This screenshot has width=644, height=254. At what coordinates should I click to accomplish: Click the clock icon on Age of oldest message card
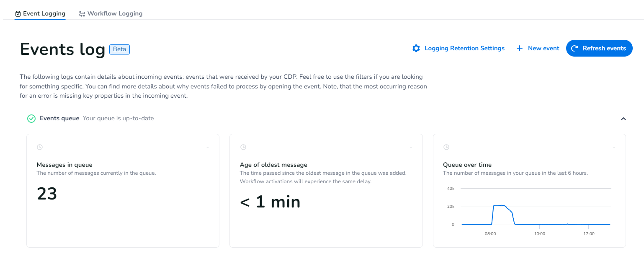click(243, 147)
